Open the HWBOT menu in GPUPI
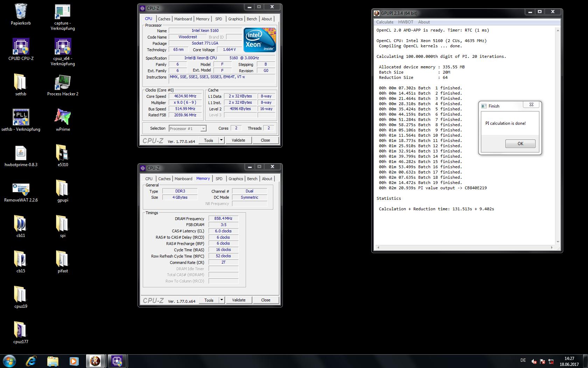Image resolution: width=588 pixels, height=368 pixels. pos(406,22)
